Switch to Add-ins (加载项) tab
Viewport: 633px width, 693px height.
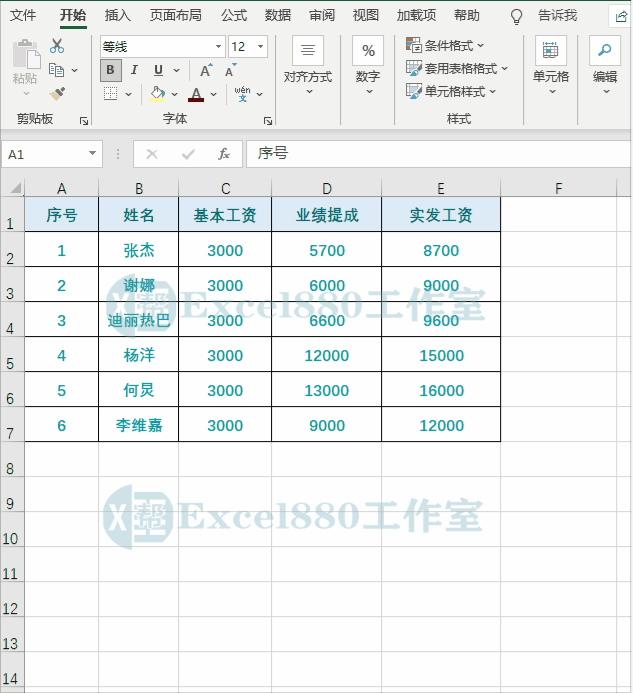pos(416,15)
